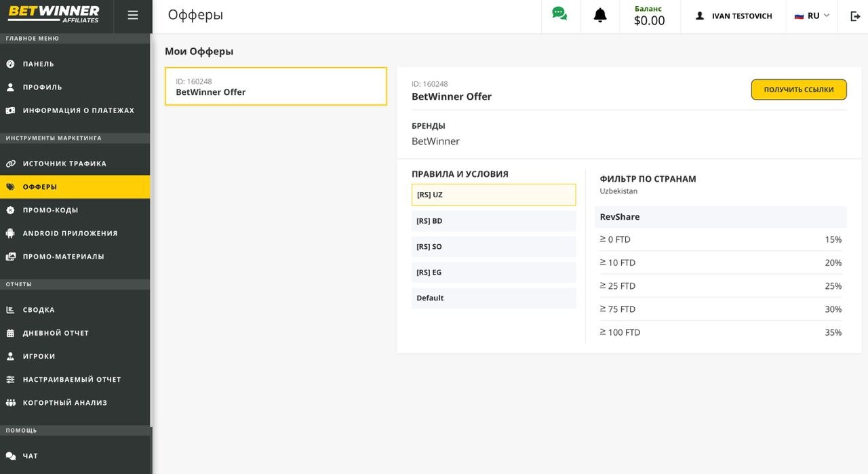
Task: Click the BetWinner Affiliates logo
Action: (54, 14)
